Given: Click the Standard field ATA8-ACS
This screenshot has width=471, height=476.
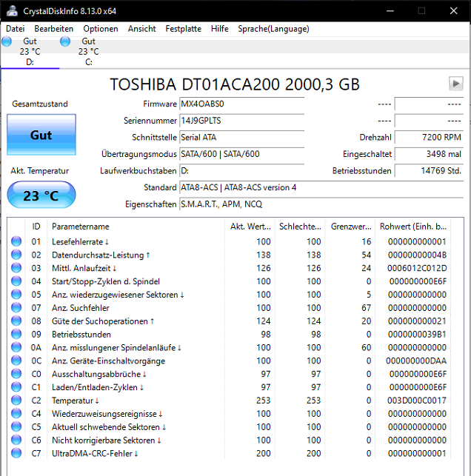Looking at the screenshot, I should (x=321, y=187).
